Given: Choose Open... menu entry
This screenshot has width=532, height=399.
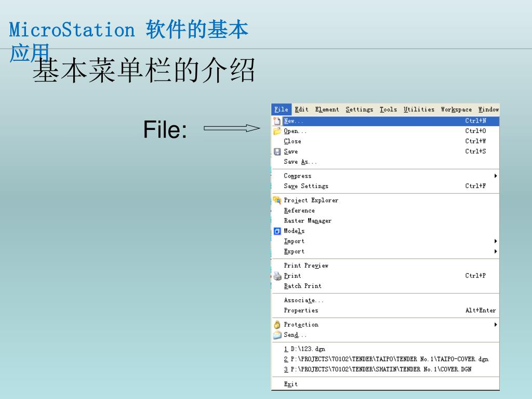Looking at the screenshot, I should coord(385,131).
